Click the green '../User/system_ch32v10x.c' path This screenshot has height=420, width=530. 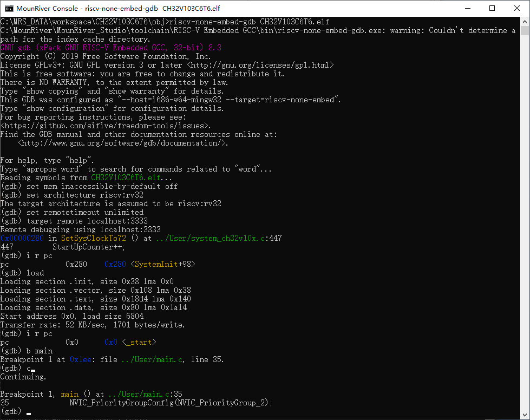[x=210, y=238]
